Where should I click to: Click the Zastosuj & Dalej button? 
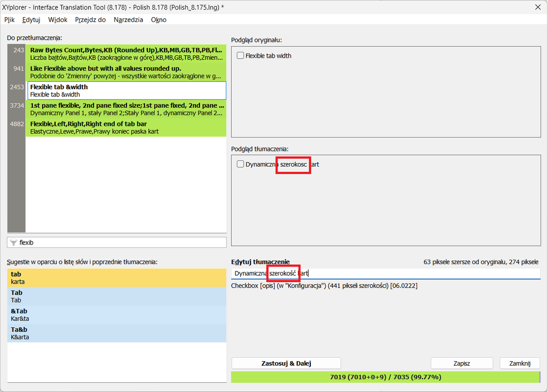tap(286, 364)
